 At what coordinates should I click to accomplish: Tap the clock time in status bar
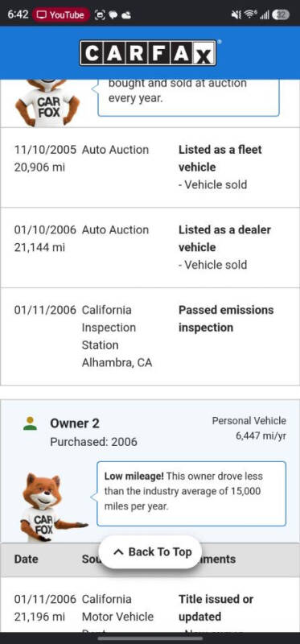point(18,14)
